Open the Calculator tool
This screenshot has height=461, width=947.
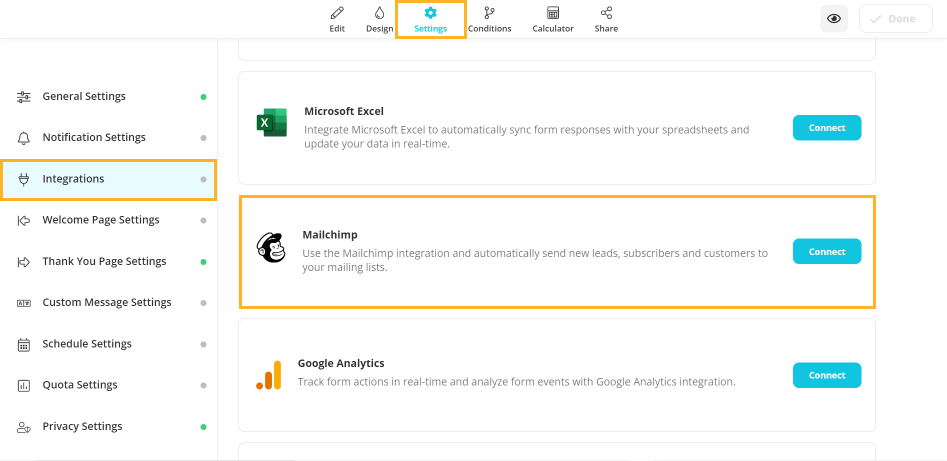click(552, 18)
